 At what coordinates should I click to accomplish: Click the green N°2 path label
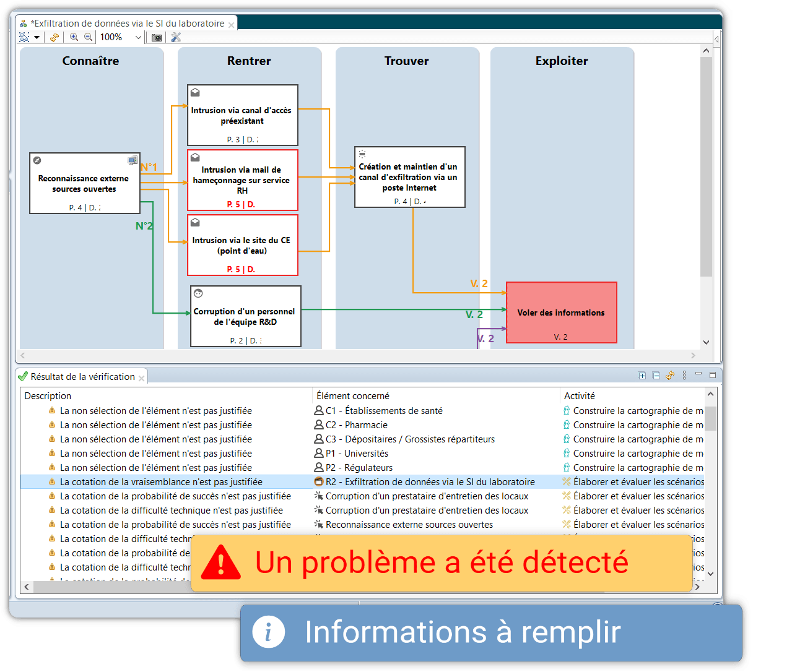(144, 226)
